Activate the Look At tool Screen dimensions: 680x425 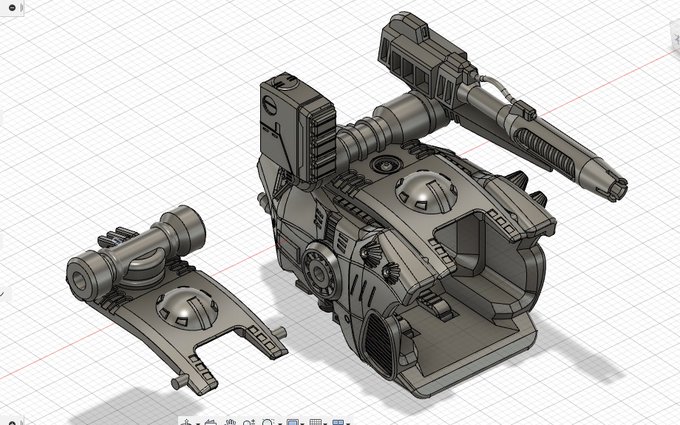210,422
